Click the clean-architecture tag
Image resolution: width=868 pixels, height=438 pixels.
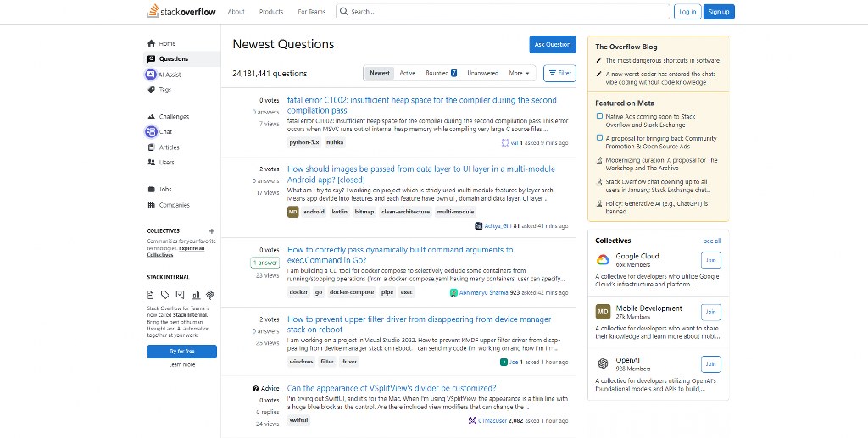pos(406,212)
